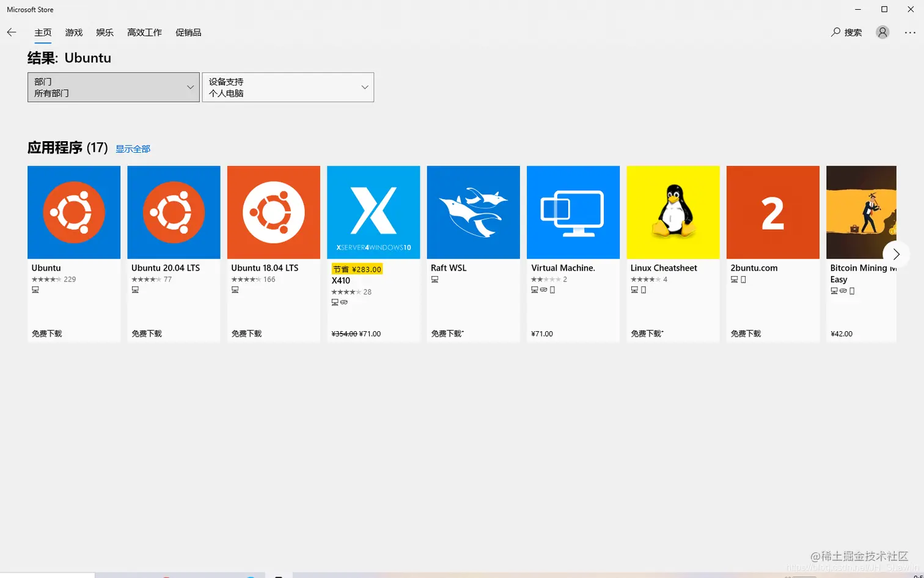The image size is (924, 578).
Task: Click 免费下载 under Ubuntu 18.04 LTS
Action: pos(246,334)
